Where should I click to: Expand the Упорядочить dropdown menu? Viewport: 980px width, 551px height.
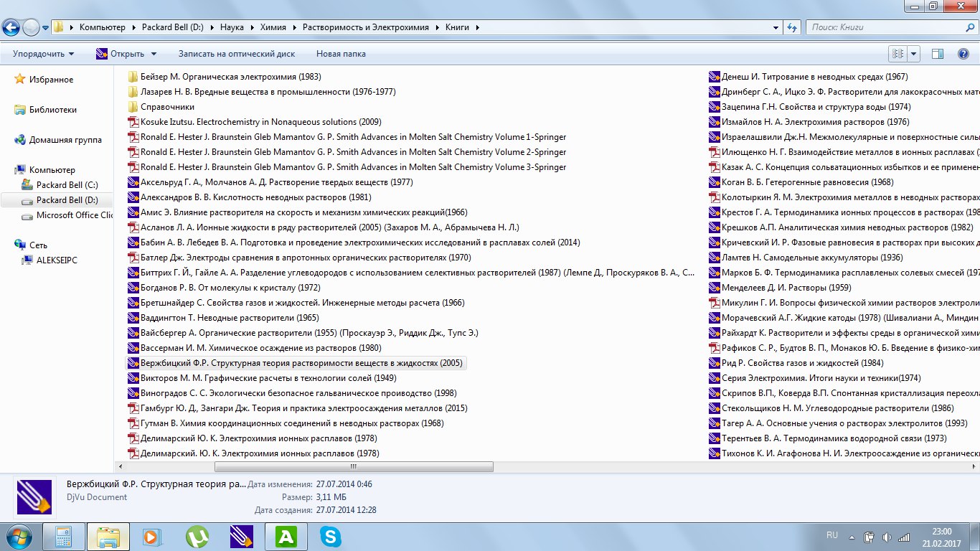[x=43, y=54]
